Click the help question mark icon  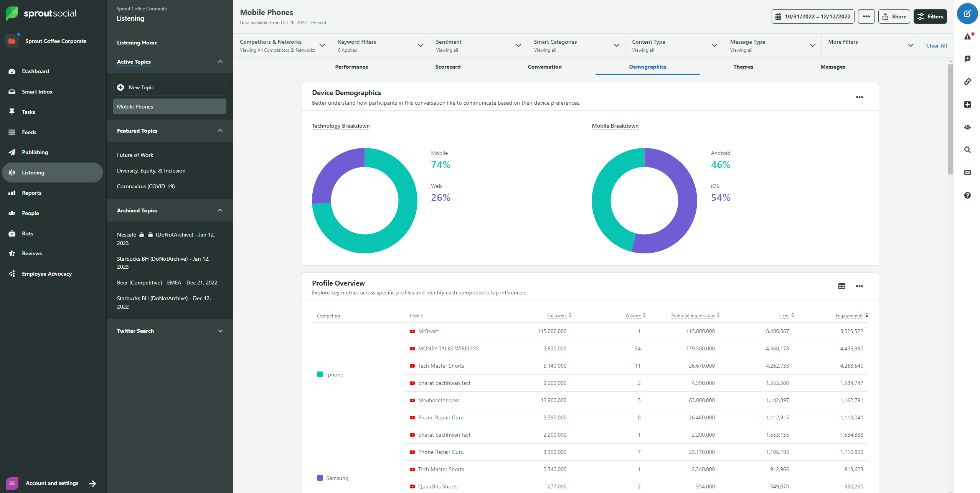pos(967,196)
